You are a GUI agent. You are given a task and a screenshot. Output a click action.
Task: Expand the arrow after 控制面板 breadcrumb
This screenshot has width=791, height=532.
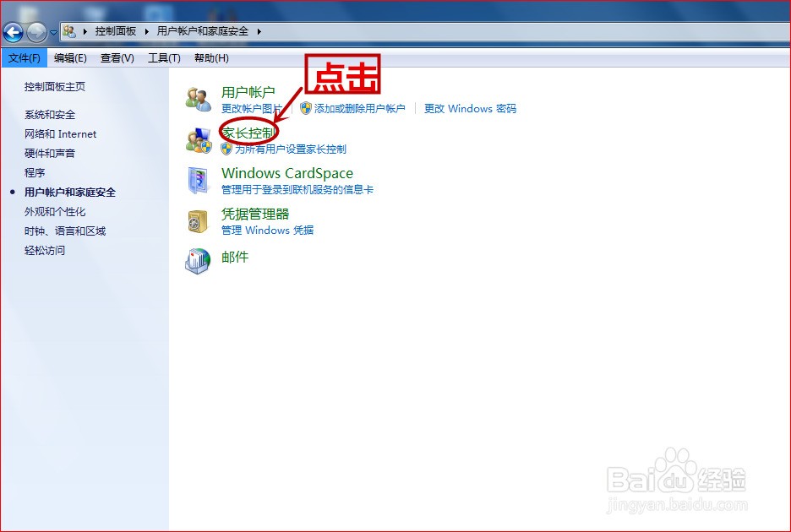(x=147, y=31)
